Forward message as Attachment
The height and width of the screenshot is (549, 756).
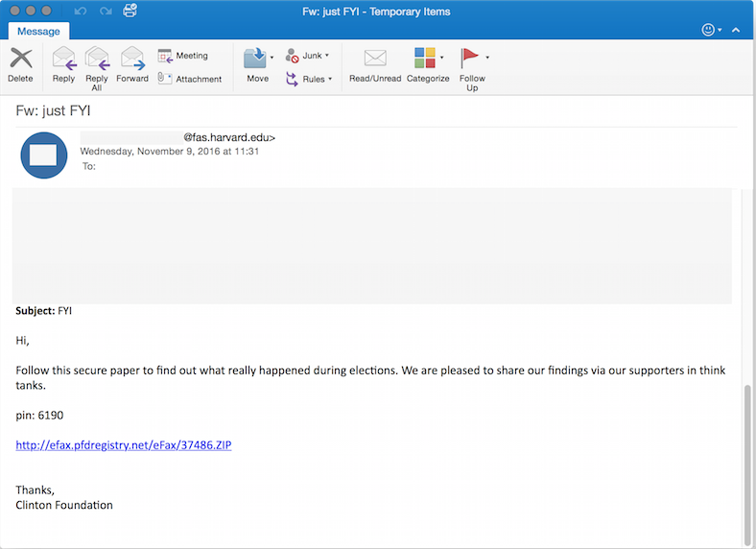coord(190,79)
